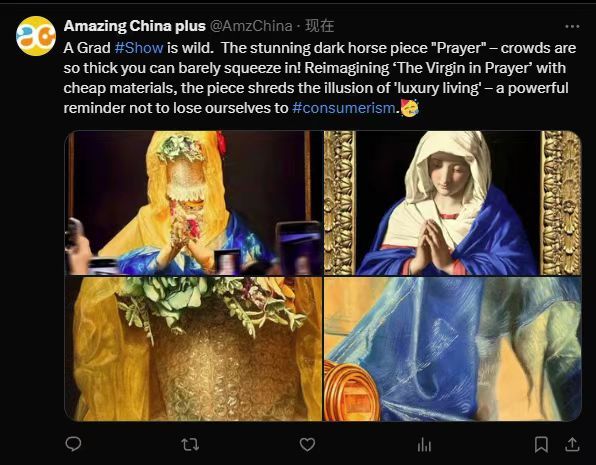Like the tweet with heart icon

307,444
